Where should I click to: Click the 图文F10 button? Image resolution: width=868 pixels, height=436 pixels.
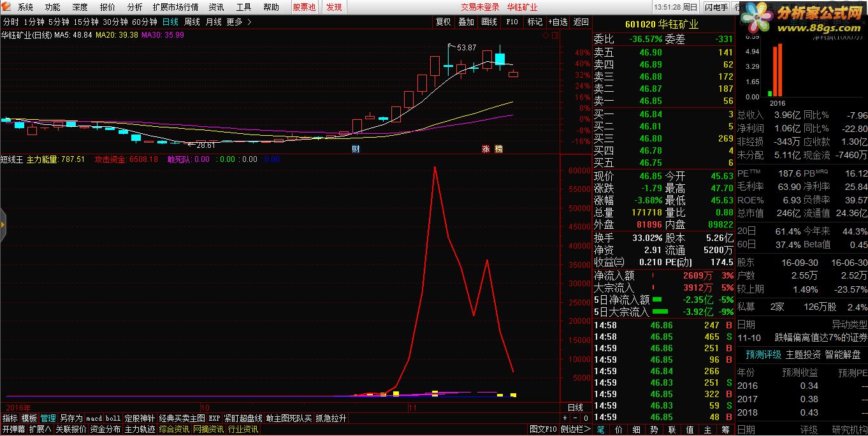pyautogui.click(x=544, y=430)
